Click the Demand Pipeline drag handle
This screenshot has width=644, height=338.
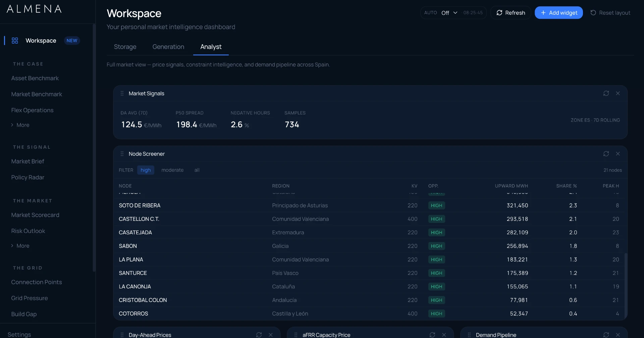469,335
